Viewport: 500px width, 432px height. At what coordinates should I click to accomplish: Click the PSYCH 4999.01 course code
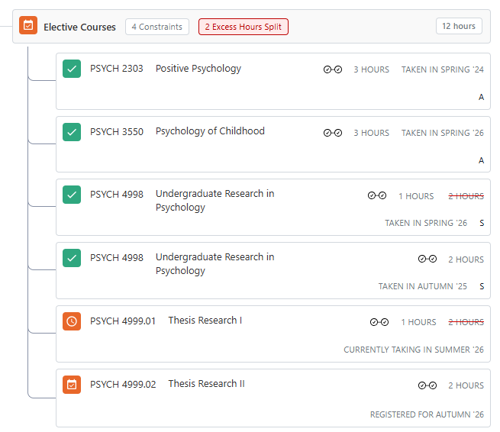coord(123,321)
